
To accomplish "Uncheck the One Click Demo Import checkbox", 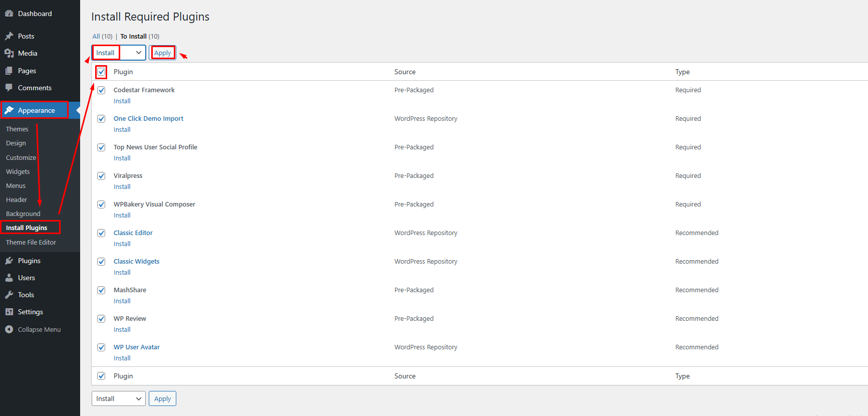I will click(x=101, y=119).
